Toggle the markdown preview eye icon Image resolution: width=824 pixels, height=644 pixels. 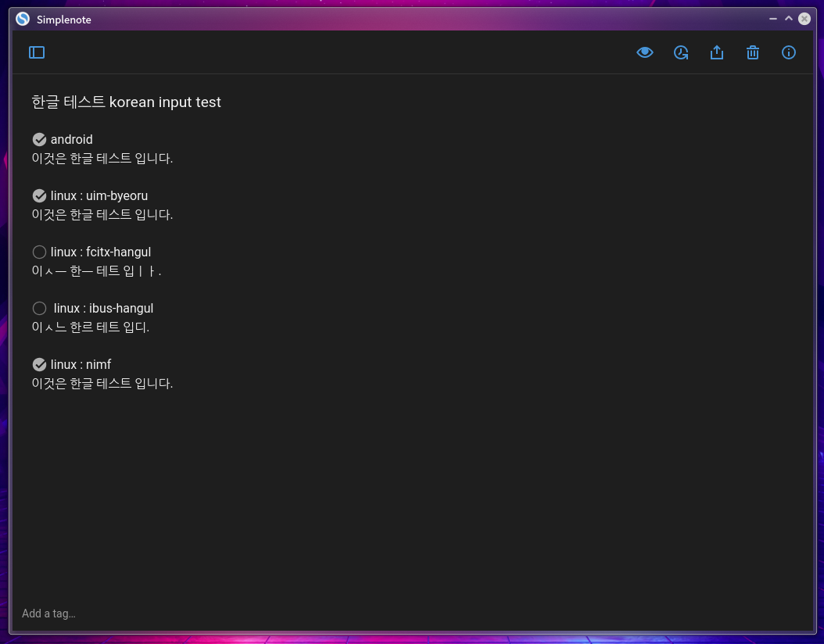point(645,52)
